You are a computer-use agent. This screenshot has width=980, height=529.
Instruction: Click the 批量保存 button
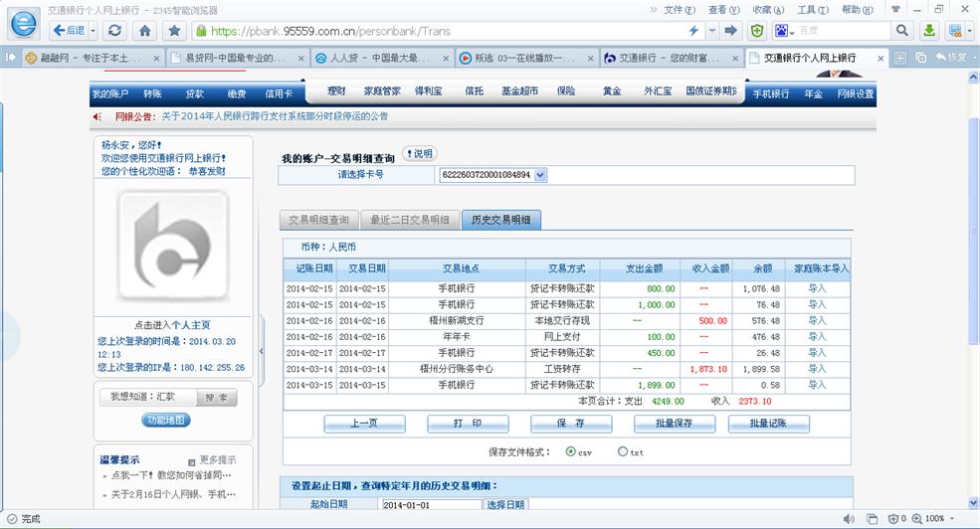675,424
